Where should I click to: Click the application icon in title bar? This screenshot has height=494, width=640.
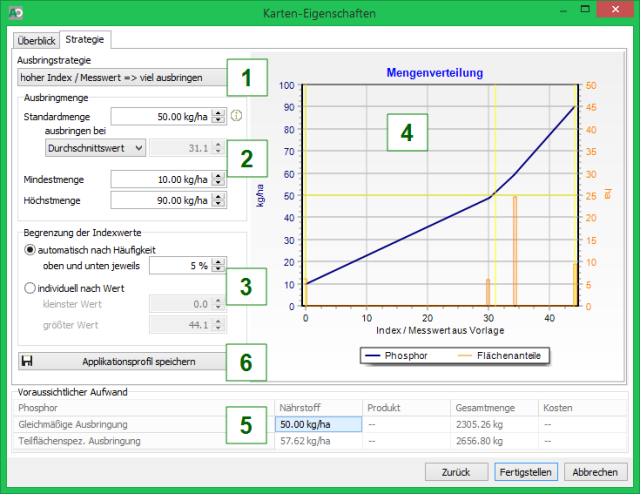pyautogui.click(x=13, y=13)
